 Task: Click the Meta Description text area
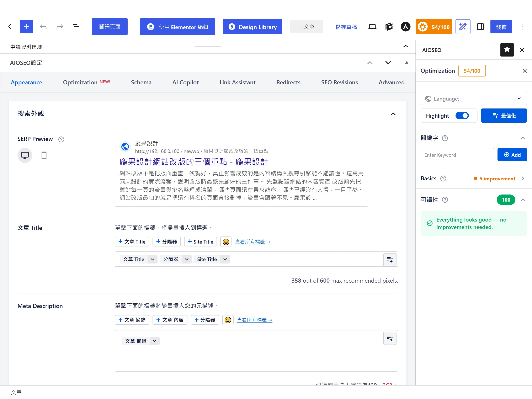256,351
